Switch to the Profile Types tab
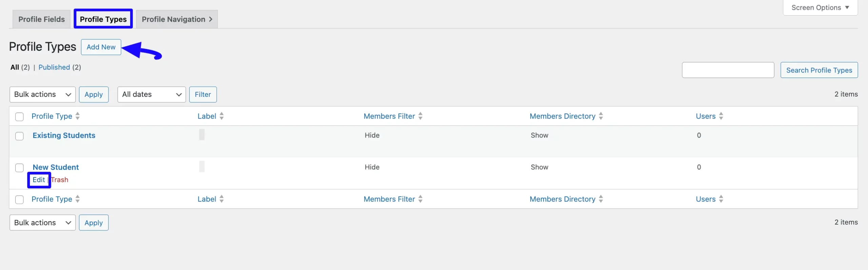 pyautogui.click(x=103, y=19)
